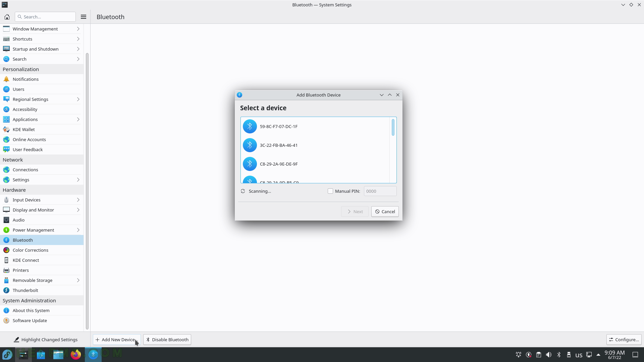Image resolution: width=644 pixels, height=362 pixels.
Task: Select the Bluetooth device icon for 3C-22-FB-BA-46-41
Action: [x=250, y=145]
